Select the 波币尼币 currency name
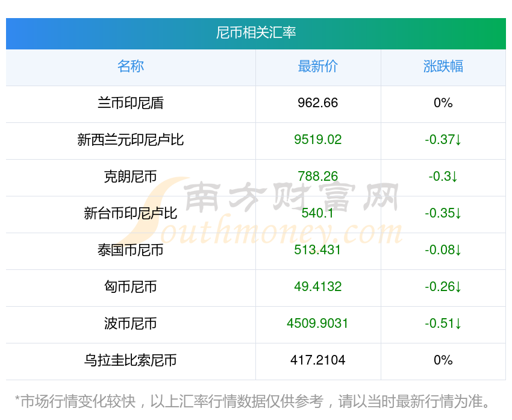The height and width of the screenshot is (420, 512). pos(131,324)
